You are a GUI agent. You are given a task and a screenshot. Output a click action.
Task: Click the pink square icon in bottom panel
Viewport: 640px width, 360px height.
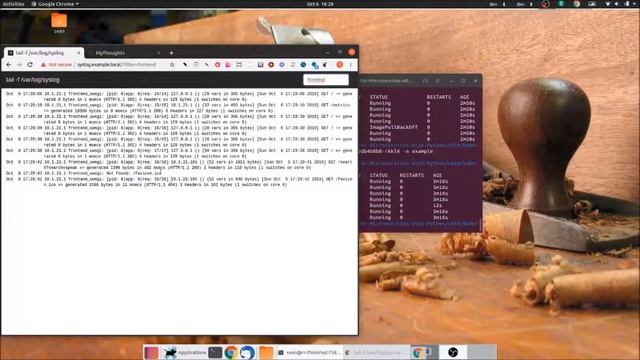pyautogui.click(x=151, y=352)
